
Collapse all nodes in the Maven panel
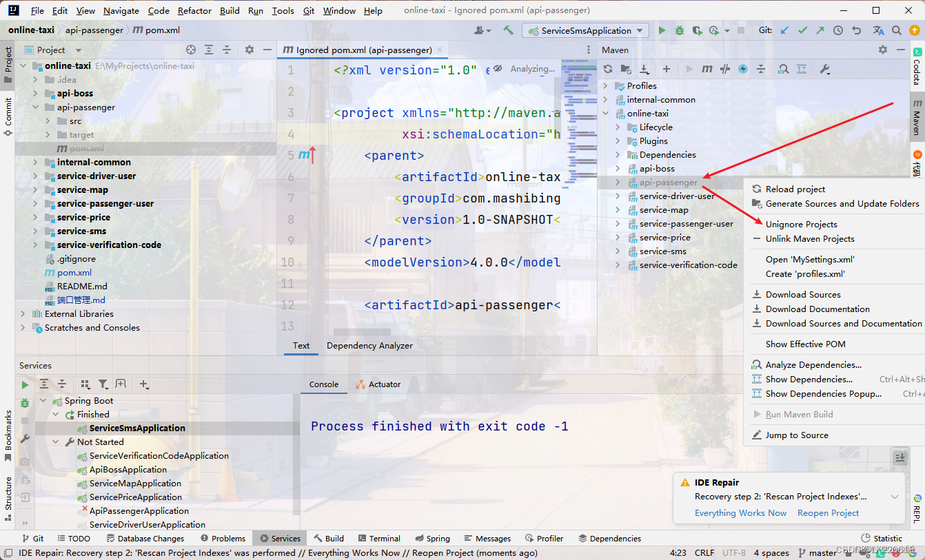pyautogui.click(x=760, y=69)
